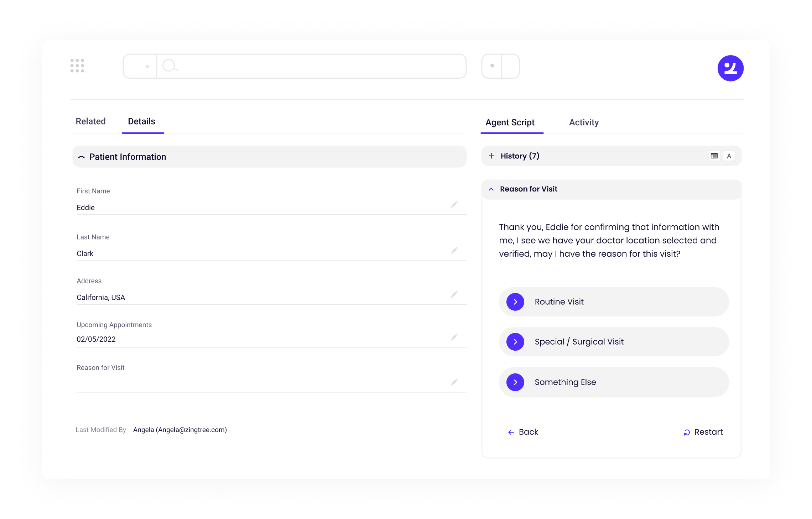Image resolution: width=812 pixels, height=519 pixels.
Task: Switch to the Activity tab
Action: 584,122
